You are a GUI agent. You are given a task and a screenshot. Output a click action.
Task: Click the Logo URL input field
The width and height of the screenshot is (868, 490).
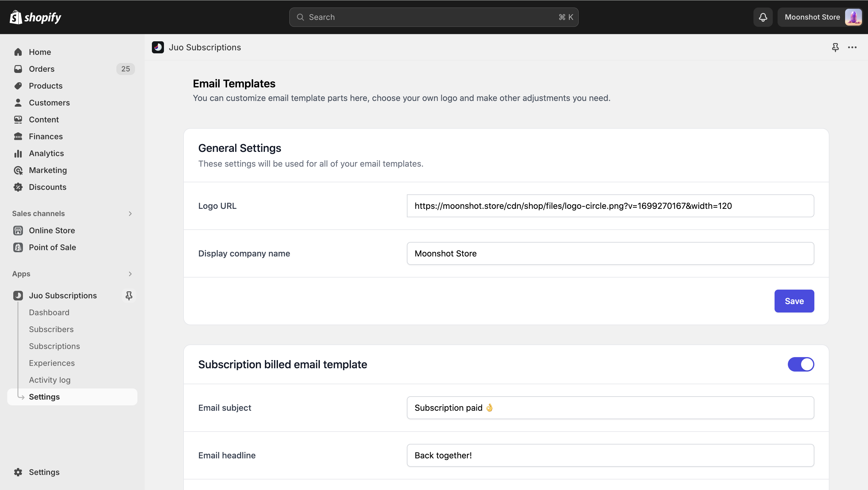click(610, 206)
